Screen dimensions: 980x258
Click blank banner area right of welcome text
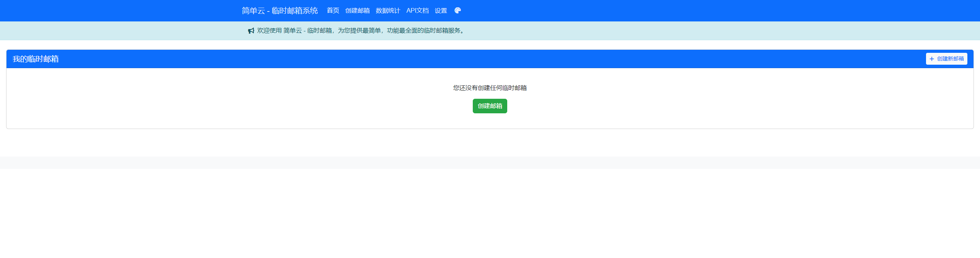pos(689,31)
